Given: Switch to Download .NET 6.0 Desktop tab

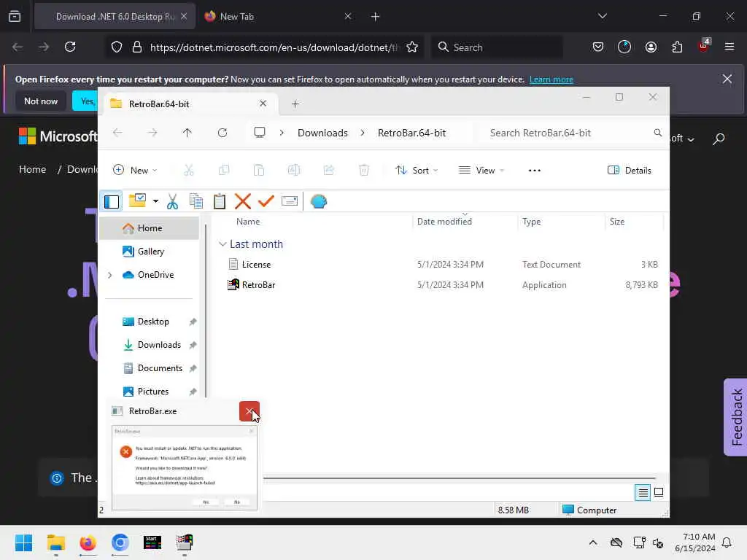Looking at the screenshot, I should pos(115,17).
